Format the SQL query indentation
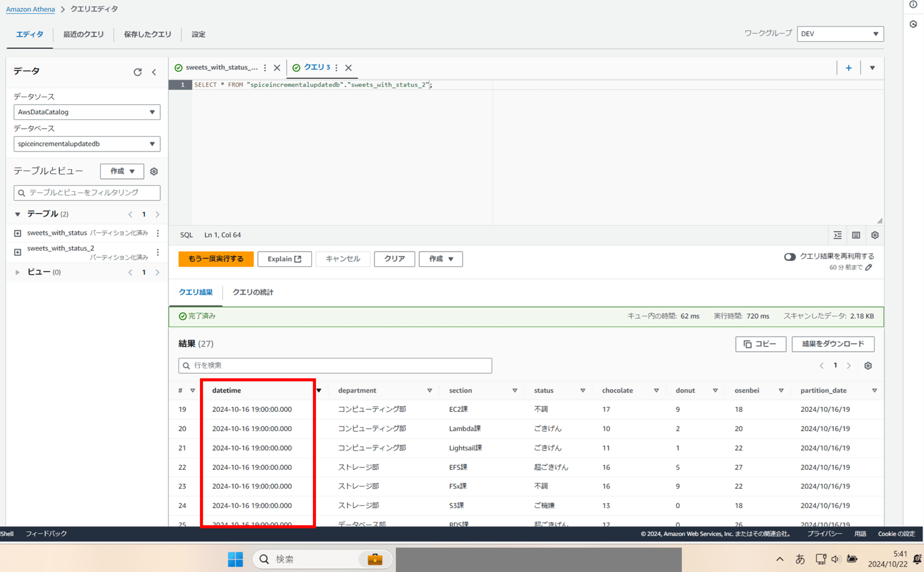The width and height of the screenshot is (924, 572). [x=838, y=235]
